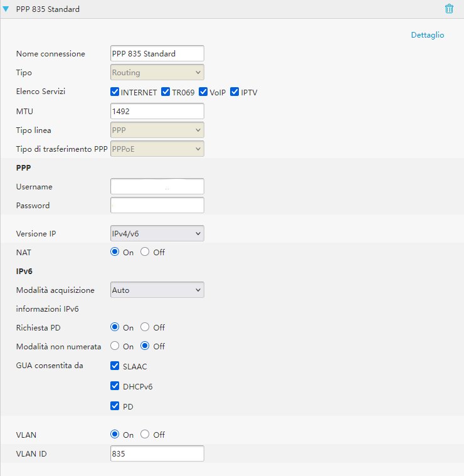
Task: Uncheck the PD checkbox under GUA
Action: (x=115, y=406)
